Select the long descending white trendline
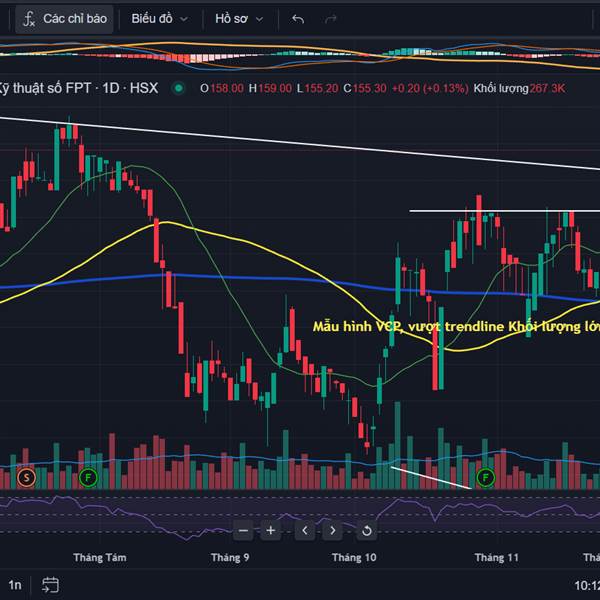The image size is (600, 600). 300,143
